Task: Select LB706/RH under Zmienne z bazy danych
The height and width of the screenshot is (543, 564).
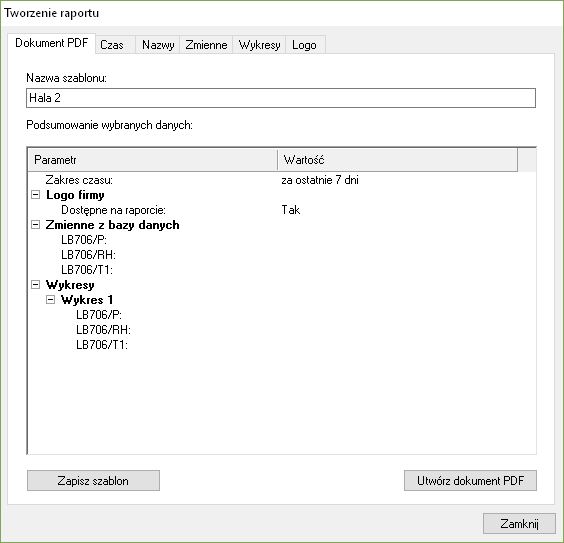Action: pos(88,255)
